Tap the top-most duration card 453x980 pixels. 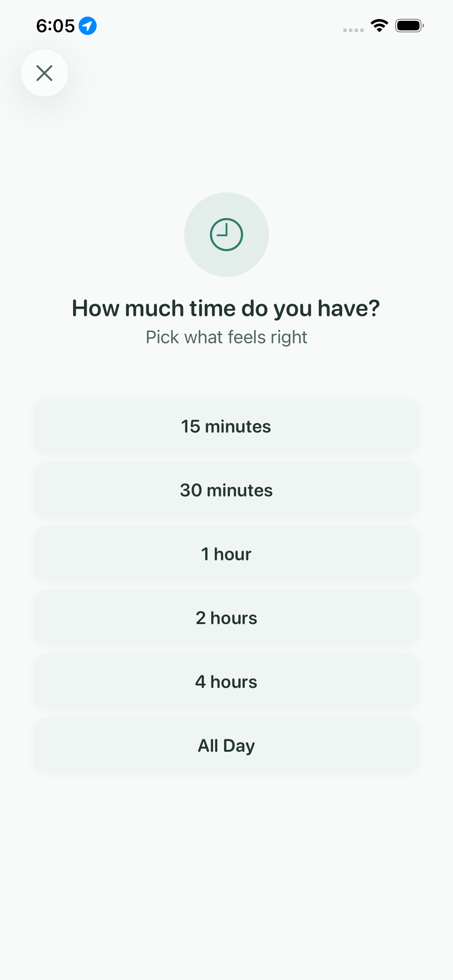tap(227, 427)
